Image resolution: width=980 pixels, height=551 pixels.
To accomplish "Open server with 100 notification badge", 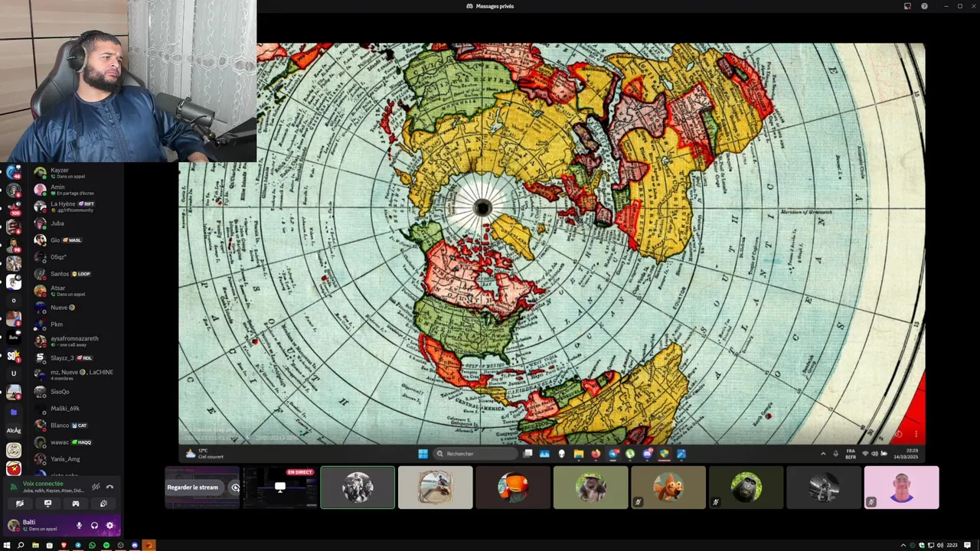I will pyautogui.click(x=13, y=208).
